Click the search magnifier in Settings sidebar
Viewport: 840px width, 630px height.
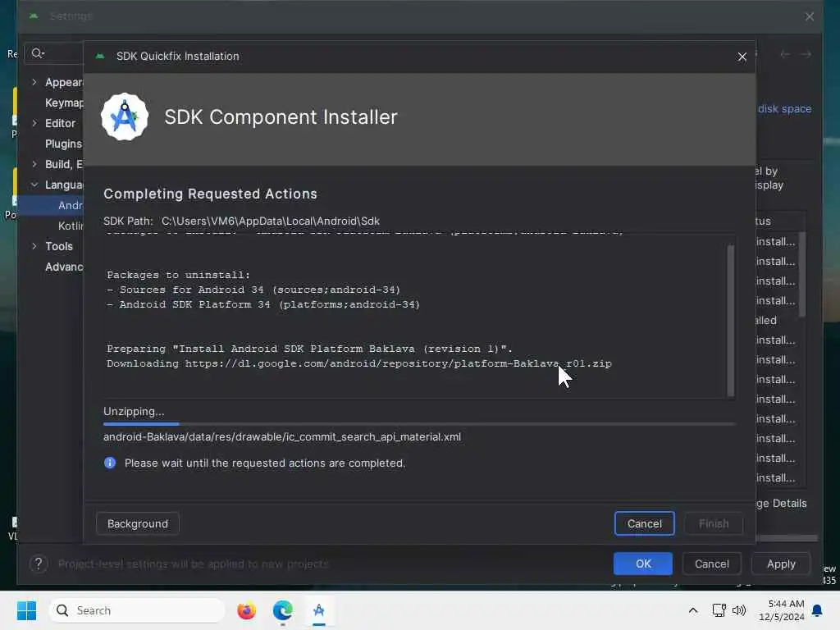38,53
